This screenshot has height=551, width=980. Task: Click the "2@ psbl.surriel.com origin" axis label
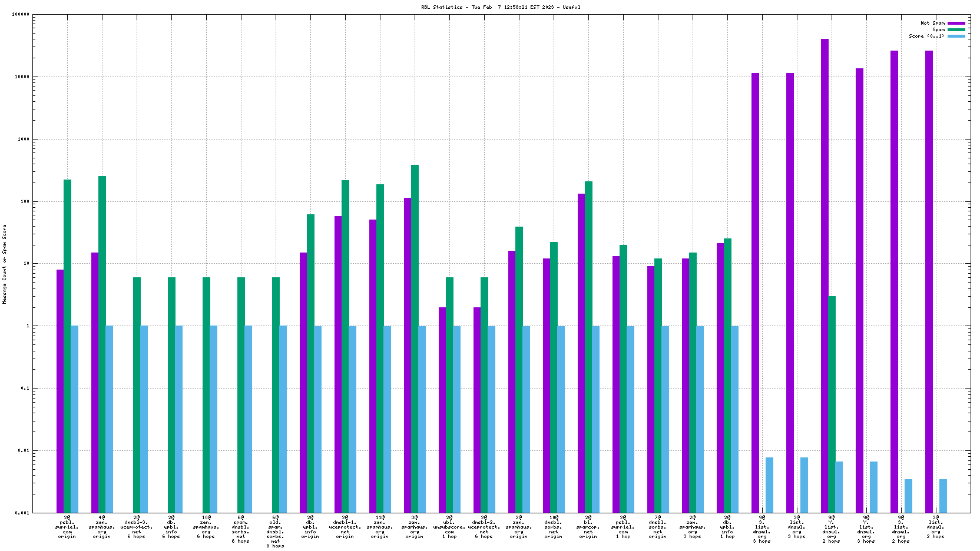67,527
